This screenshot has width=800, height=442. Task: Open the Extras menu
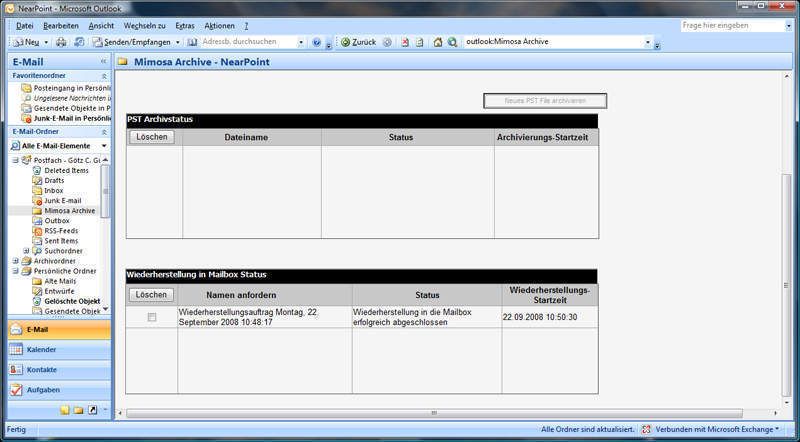pos(185,26)
